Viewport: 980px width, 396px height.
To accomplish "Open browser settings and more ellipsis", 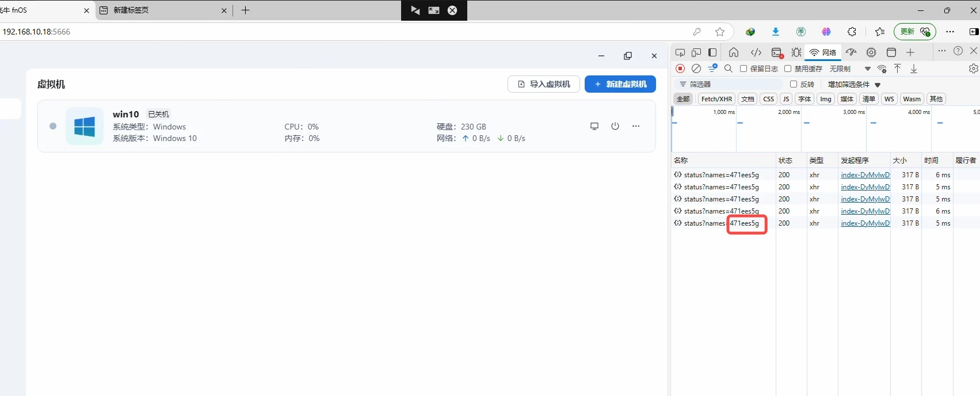I will click(x=950, y=32).
